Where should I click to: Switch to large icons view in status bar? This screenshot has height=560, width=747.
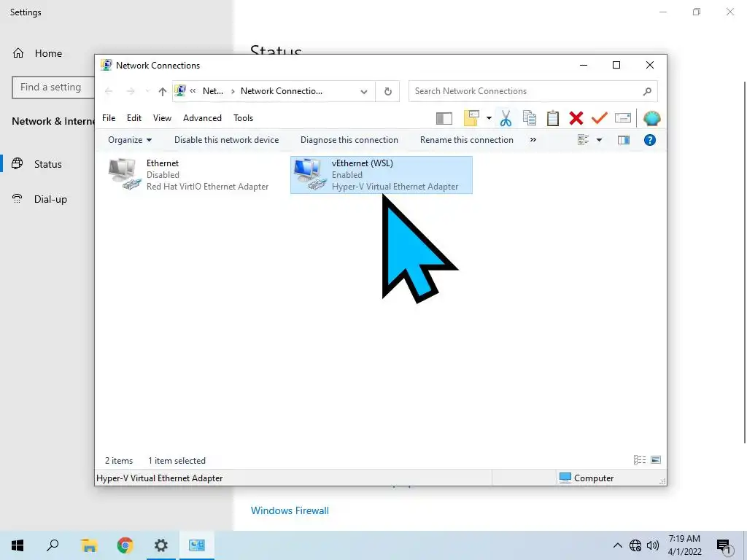pyautogui.click(x=656, y=459)
